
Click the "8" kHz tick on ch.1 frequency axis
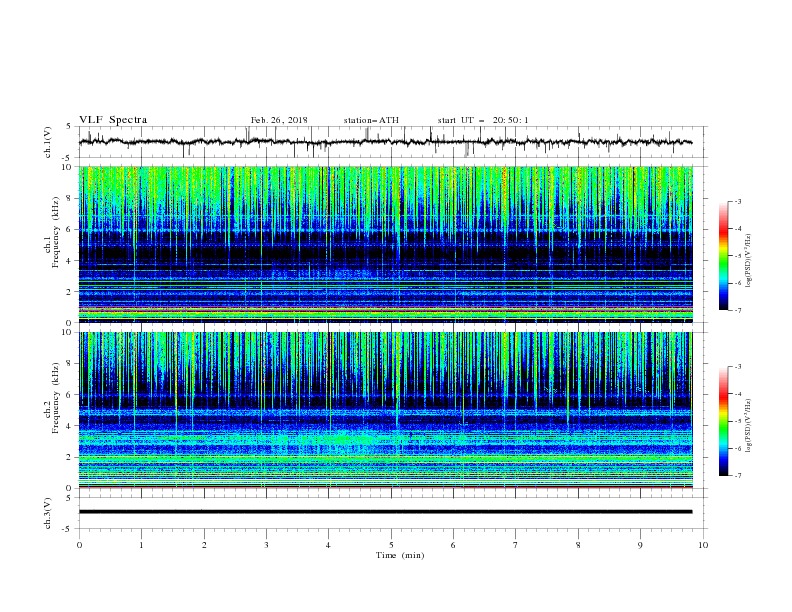click(70, 198)
